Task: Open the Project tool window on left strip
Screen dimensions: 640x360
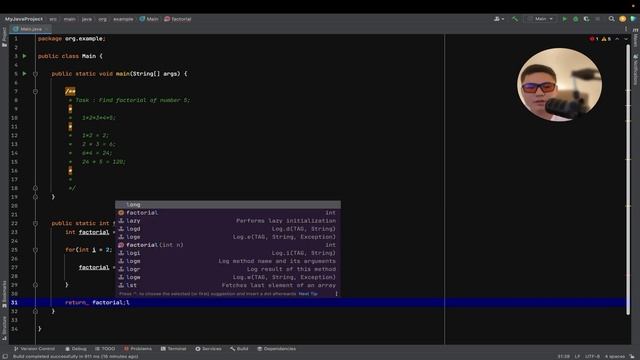Action: (x=4, y=38)
